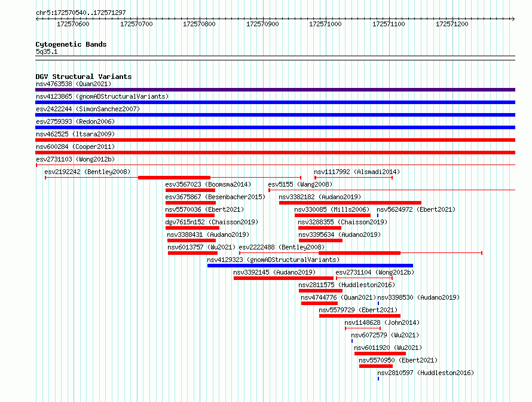Click the dgv7615n152 (Chaisson2019) label
This screenshot has width=532, height=402.
click(x=212, y=222)
